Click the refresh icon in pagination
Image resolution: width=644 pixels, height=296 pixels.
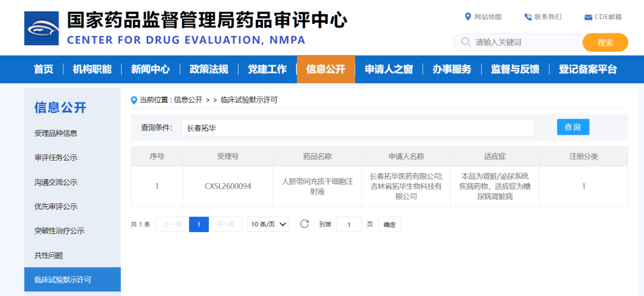click(304, 224)
